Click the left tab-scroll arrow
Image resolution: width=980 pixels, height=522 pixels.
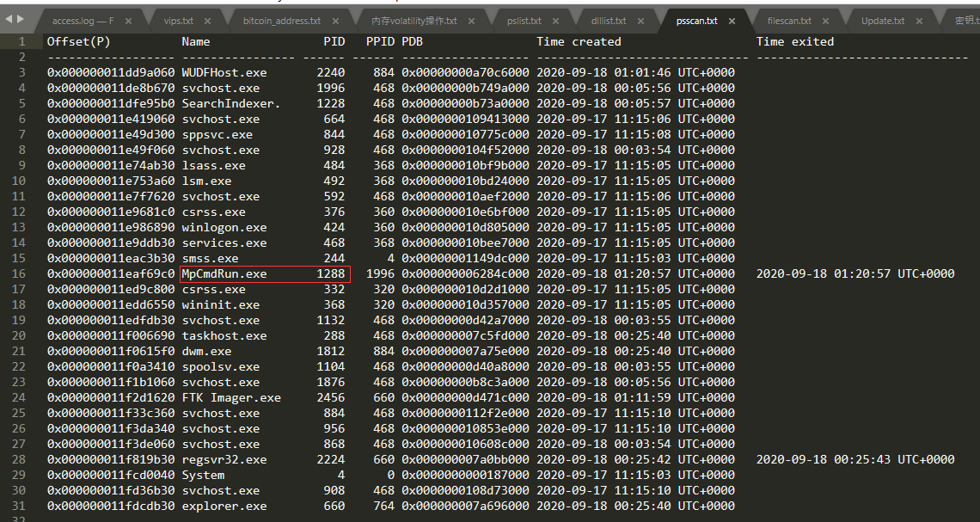coord(7,19)
